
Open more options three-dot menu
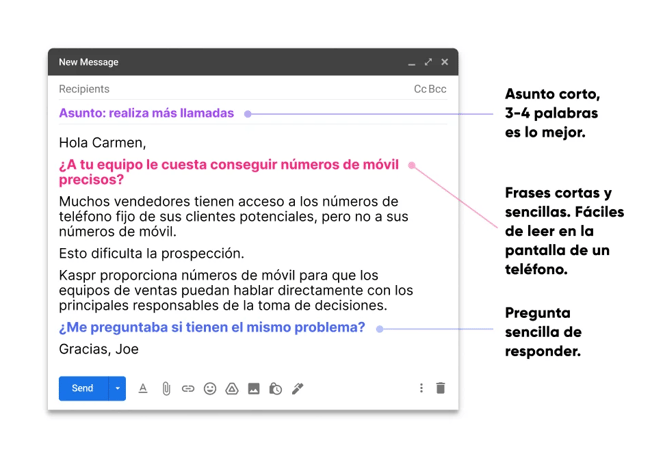[421, 388]
